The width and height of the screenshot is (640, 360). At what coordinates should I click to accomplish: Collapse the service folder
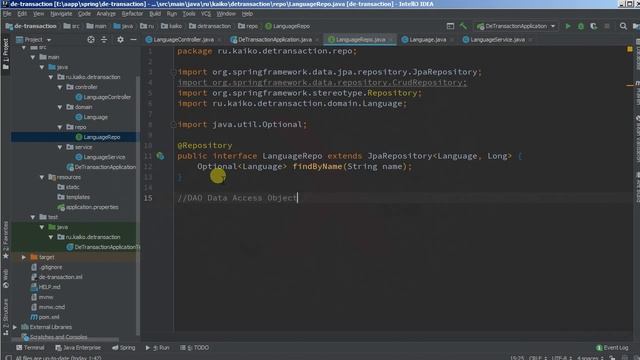coord(60,147)
